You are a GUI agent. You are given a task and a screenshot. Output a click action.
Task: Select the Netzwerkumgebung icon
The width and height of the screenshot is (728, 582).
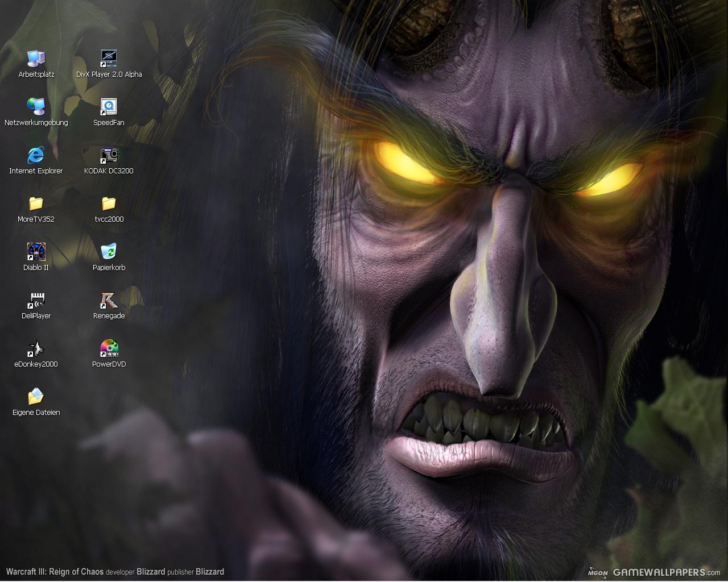(x=36, y=106)
